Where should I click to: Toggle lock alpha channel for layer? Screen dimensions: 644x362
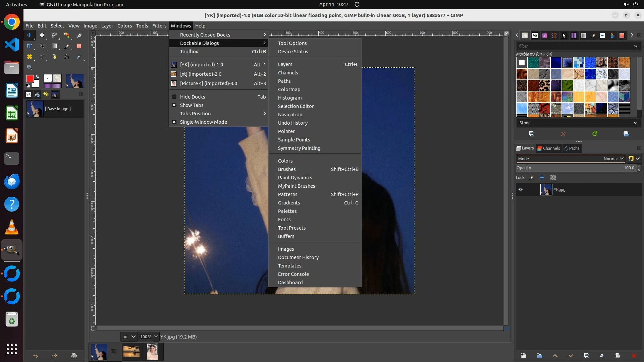pyautogui.click(x=553, y=178)
